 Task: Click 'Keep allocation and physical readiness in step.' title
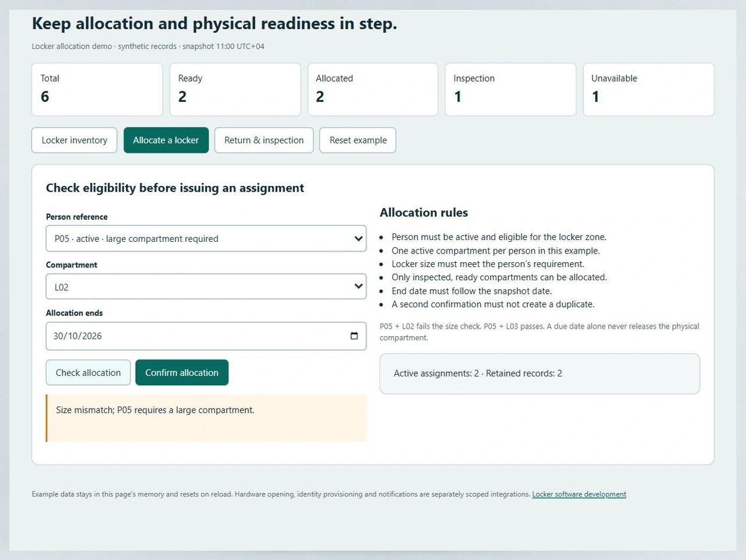coord(214,23)
